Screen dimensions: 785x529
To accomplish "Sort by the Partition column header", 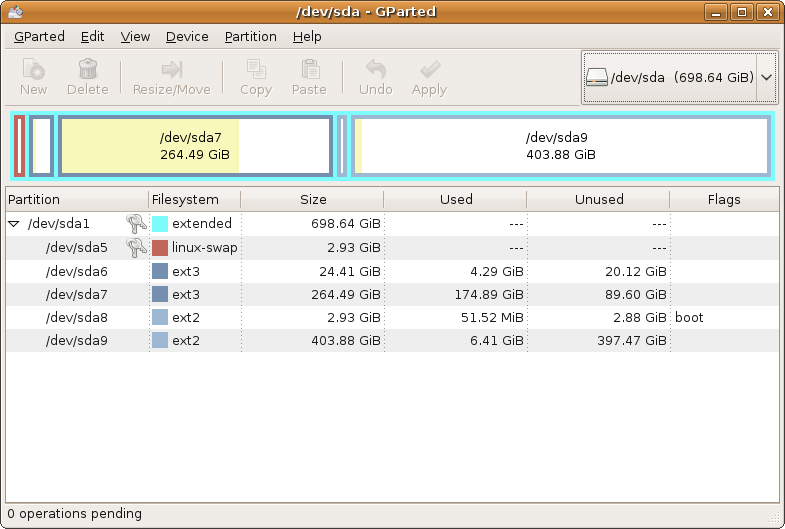I will click(x=77, y=199).
